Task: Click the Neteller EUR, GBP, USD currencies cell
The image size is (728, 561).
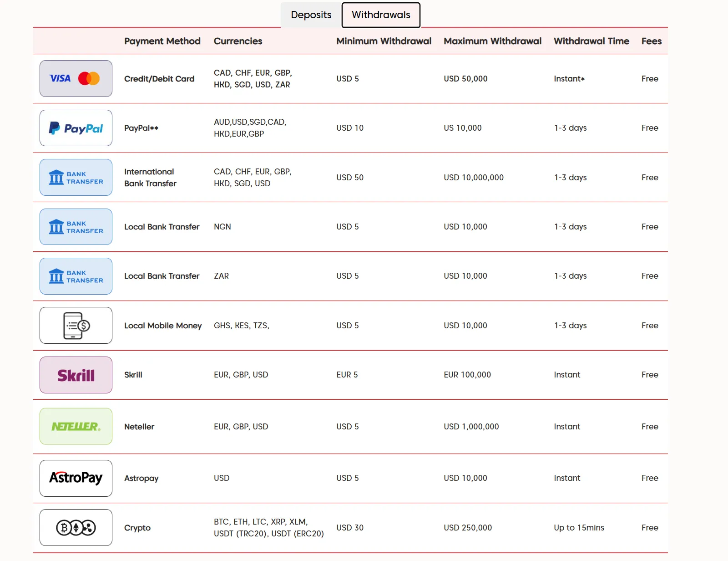Action: pyautogui.click(x=241, y=427)
